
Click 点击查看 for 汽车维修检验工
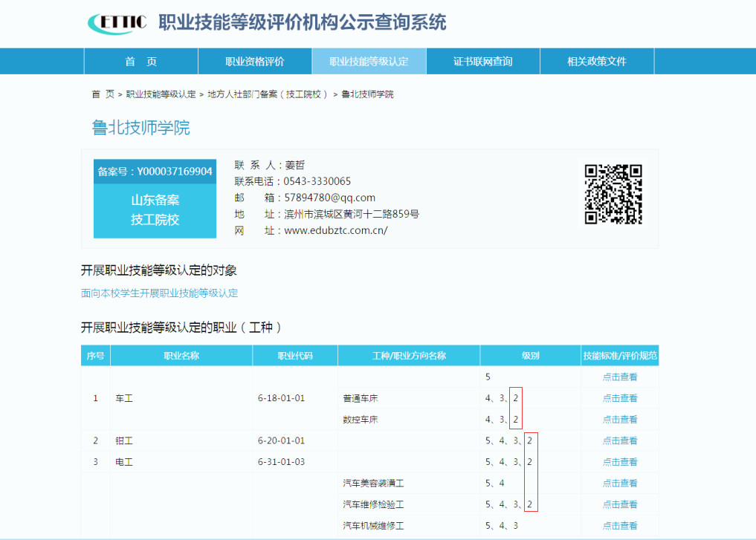coord(620,504)
